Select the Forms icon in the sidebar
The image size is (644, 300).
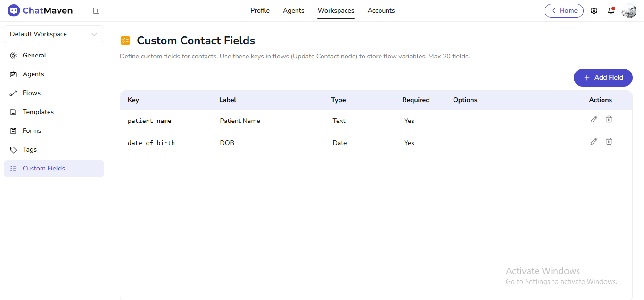pyautogui.click(x=13, y=130)
